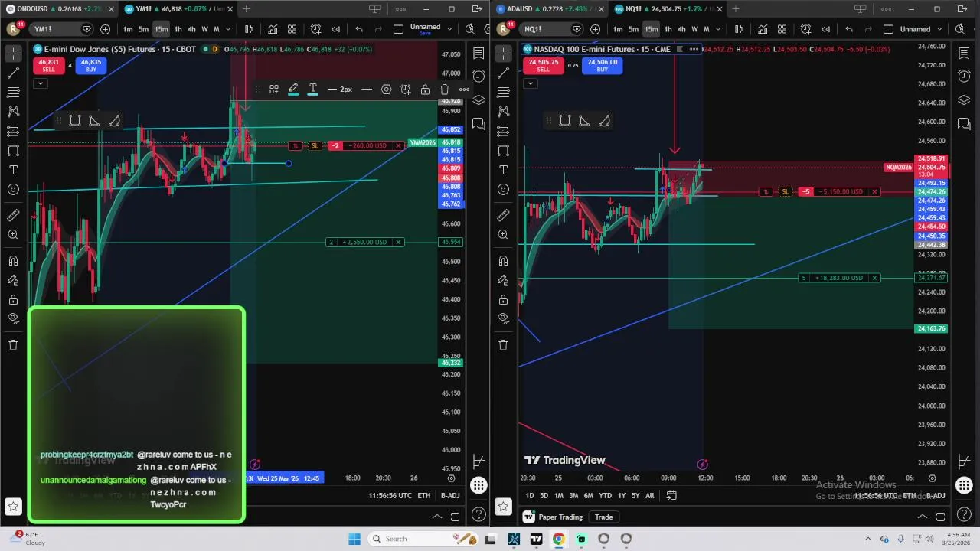Select YTD date range in NQ1! window
Screen dimensions: 980x551
605,496
